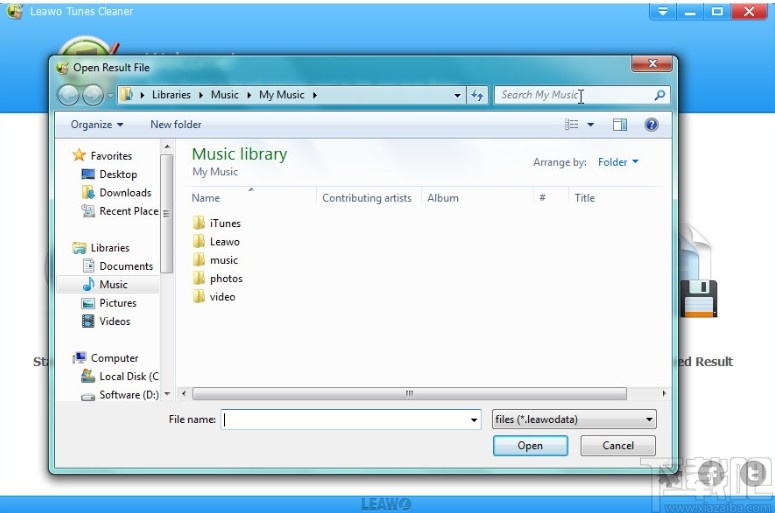Image resolution: width=775 pixels, height=513 pixels.
Task: Open the view options dropdown arrow
Action: click(x=591, y=125)
